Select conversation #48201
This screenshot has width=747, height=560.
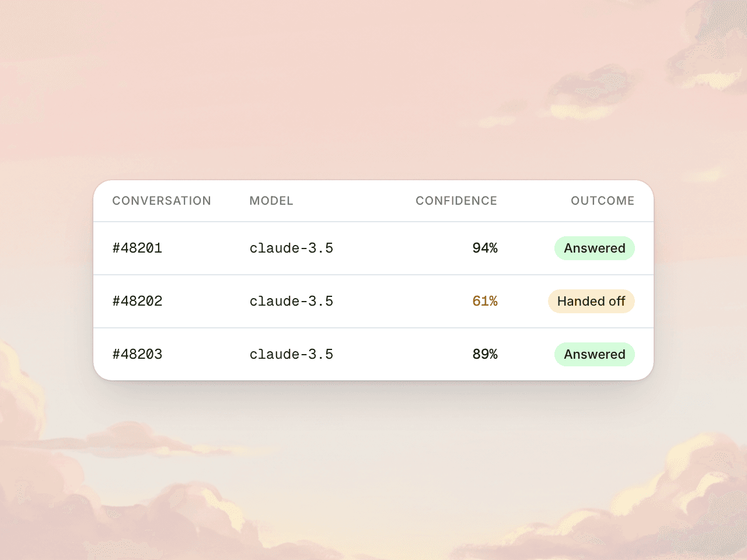tap(137, 248)
